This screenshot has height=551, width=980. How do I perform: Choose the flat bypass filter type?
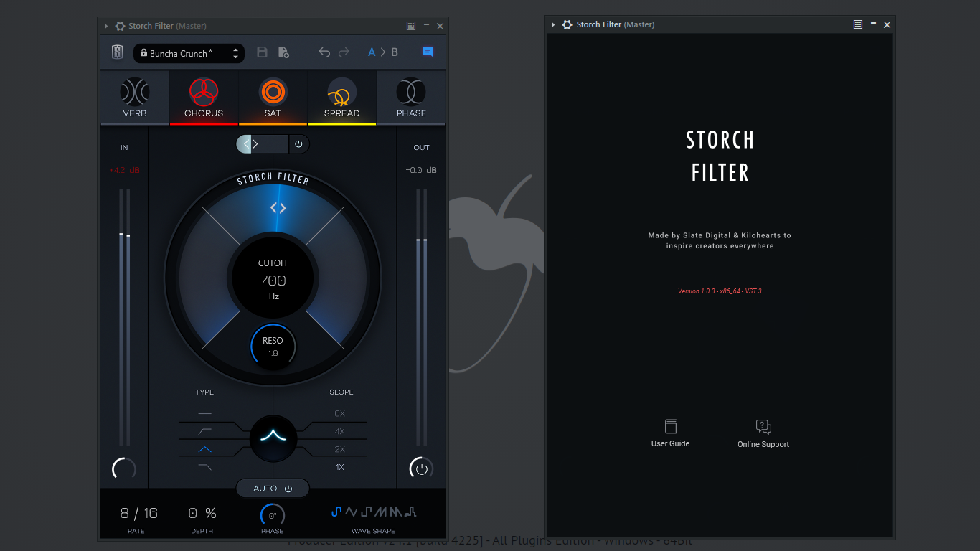coord(205,414)
